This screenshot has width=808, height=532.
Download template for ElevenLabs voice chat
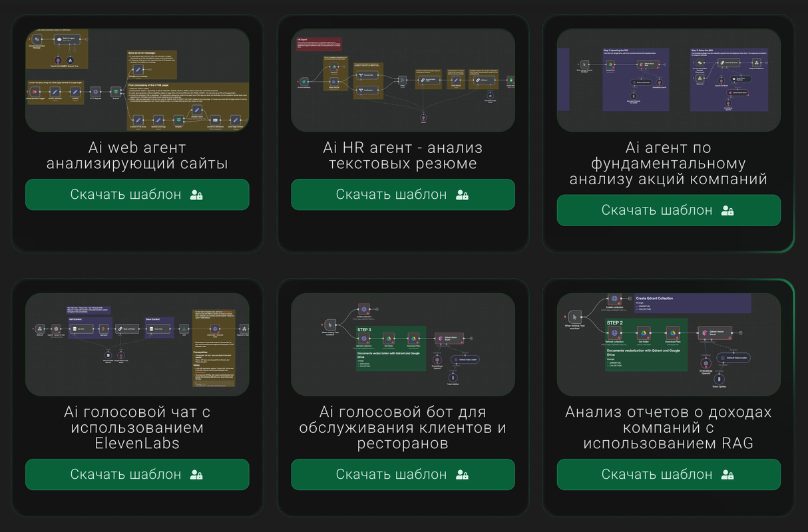tap(137, 474)
